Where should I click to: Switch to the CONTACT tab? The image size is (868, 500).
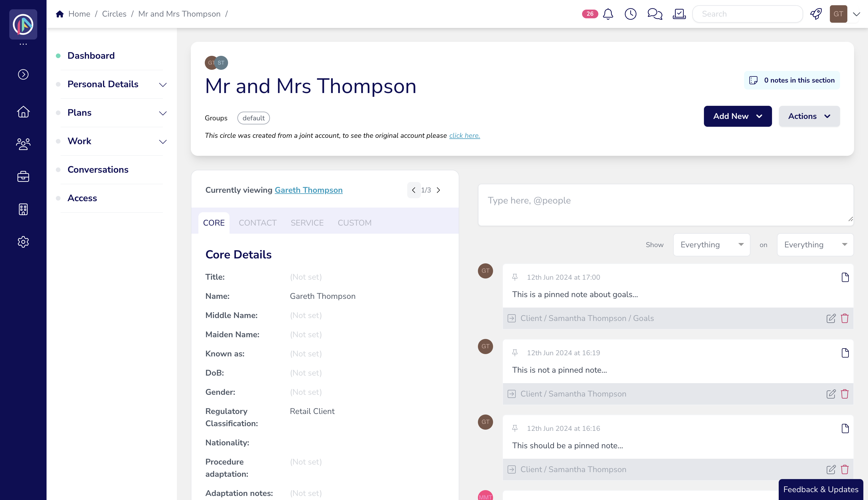[x=257, y=223]
